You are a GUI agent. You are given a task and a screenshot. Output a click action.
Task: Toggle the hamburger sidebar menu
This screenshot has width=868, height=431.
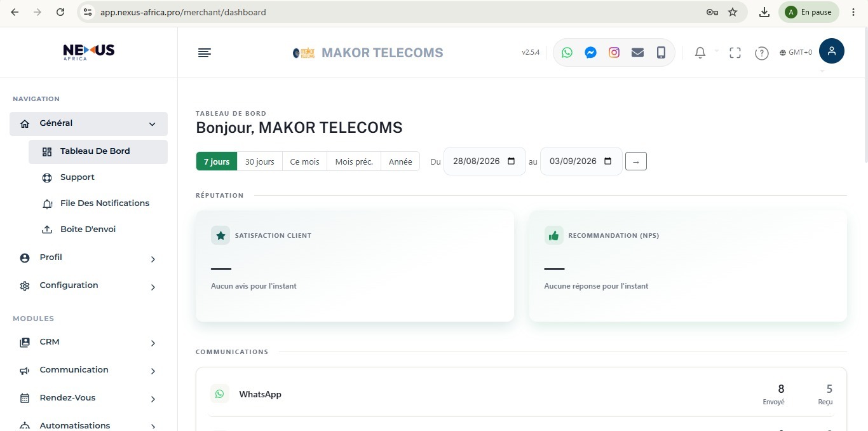click(x=204, y=53)
